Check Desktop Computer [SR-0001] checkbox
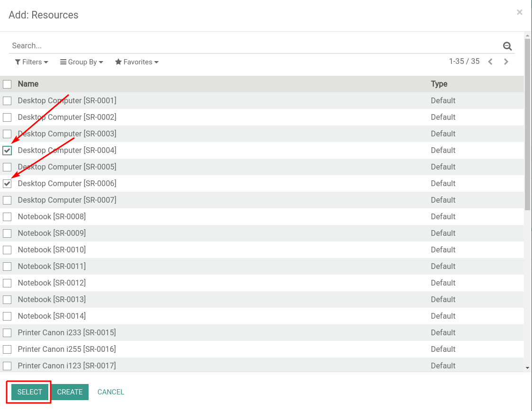The width and height of the screenshot is (532, 411). [x=7, y=101]
